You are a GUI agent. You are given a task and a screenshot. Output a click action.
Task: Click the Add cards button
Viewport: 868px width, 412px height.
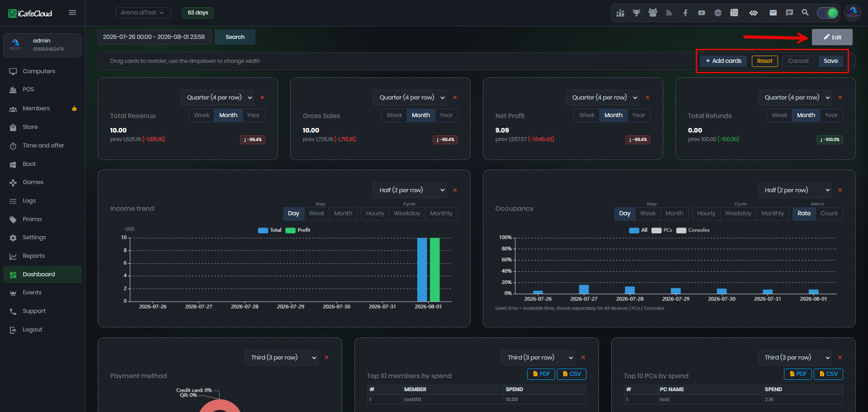(x=723, y=61)
